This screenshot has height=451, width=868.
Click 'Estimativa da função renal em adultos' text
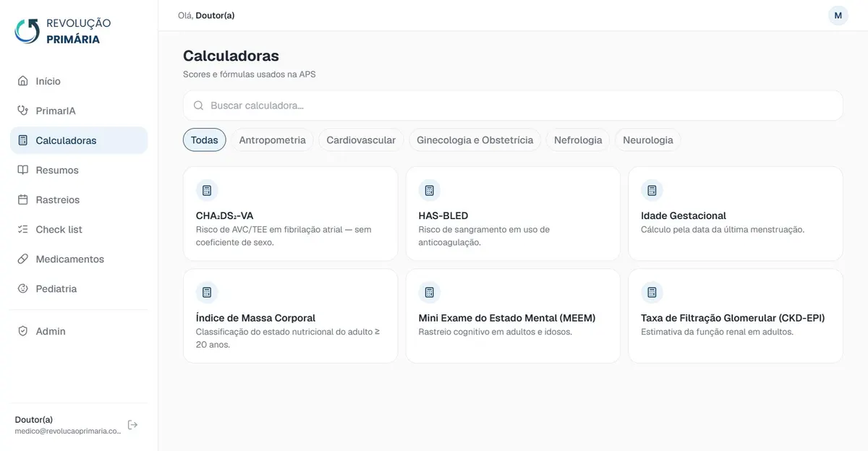(718, 332)
